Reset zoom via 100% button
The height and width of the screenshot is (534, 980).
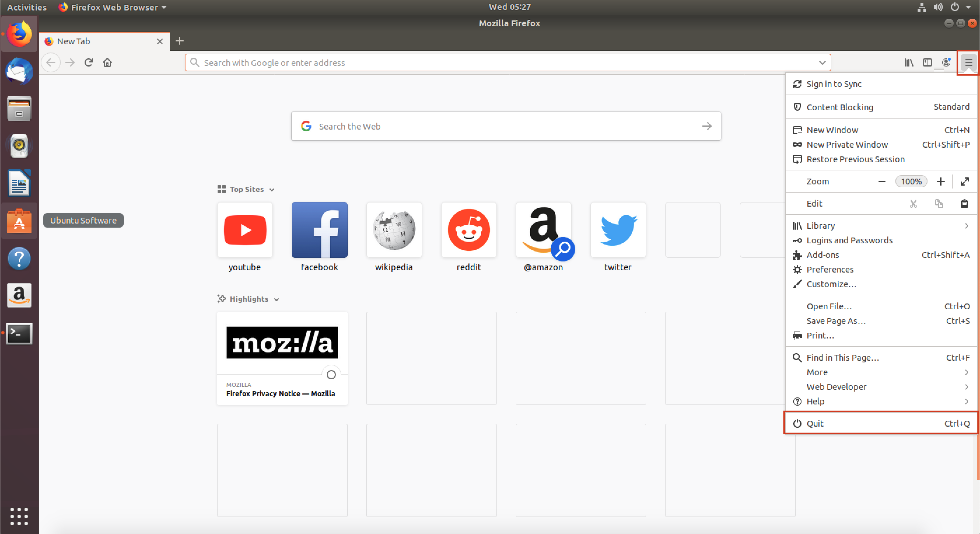tap(911, 182)
